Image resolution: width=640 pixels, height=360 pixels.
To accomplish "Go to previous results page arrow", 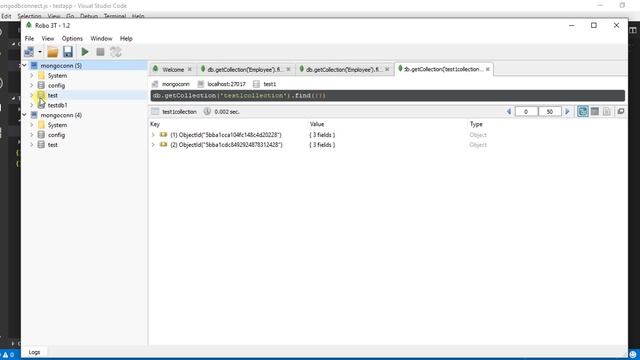I will click(509, 111).
